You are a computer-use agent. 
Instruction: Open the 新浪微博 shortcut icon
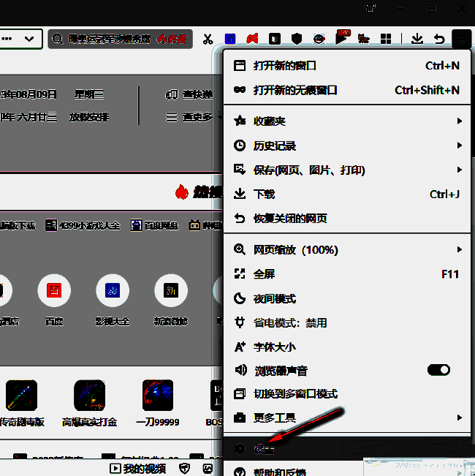(x=171, y=290)
